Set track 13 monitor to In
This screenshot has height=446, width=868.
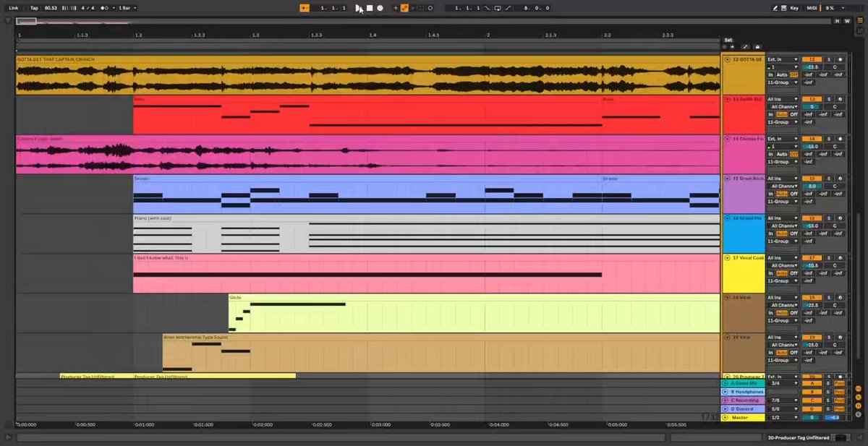(x=771, y=114)
